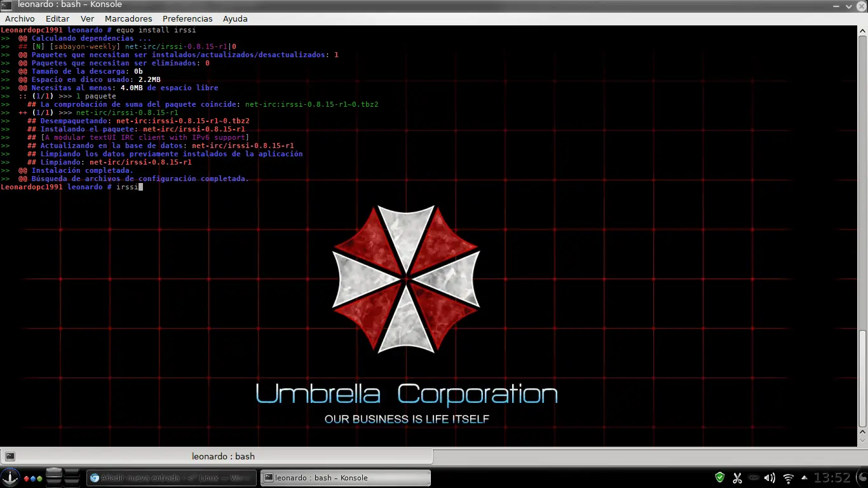This screenshot has height=488, width=868.
Task: Click the 'equo install irssi' command text
Action: [156, 30]
